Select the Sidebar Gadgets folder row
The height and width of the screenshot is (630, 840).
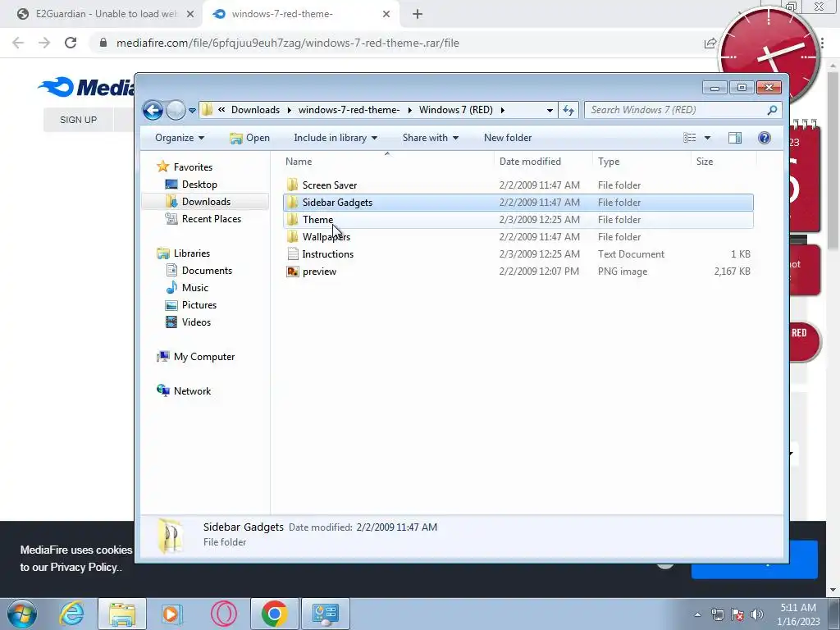point(518,203)
